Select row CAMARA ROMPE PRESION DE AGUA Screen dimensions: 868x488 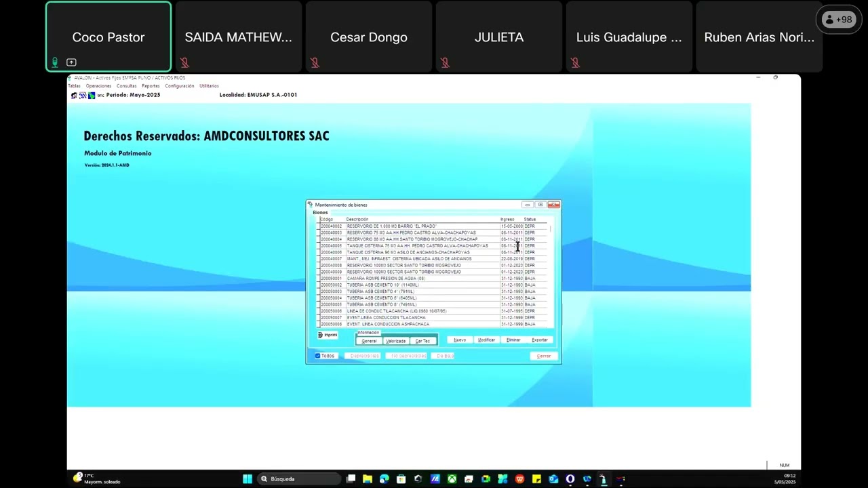pos(433,279)
